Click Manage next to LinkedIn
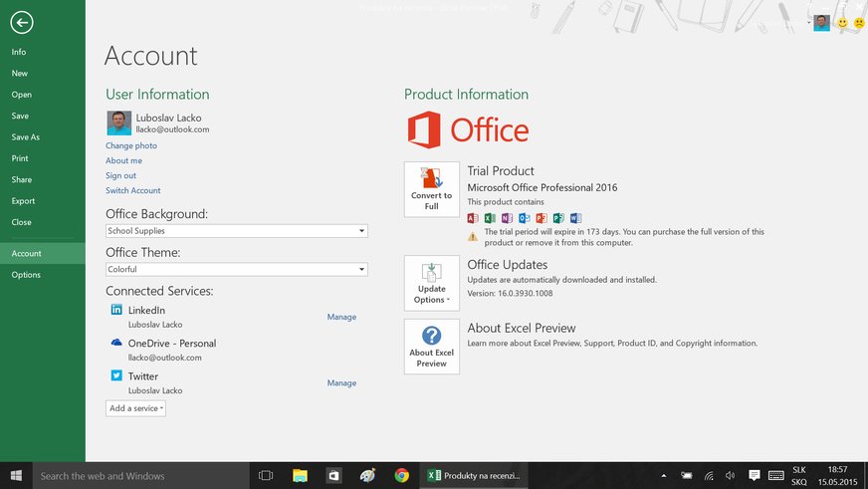 341,317
